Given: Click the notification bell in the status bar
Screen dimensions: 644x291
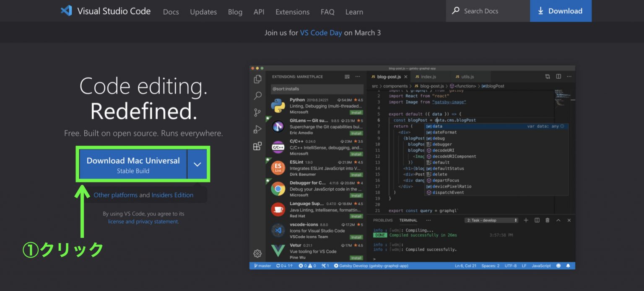Looking at the screenshot, I should pos(569,265).
